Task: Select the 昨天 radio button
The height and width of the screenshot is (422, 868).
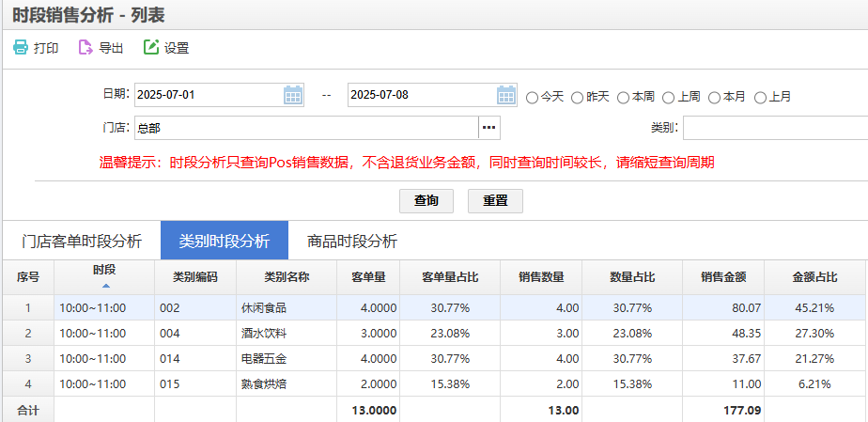Action: coord(578,98)
